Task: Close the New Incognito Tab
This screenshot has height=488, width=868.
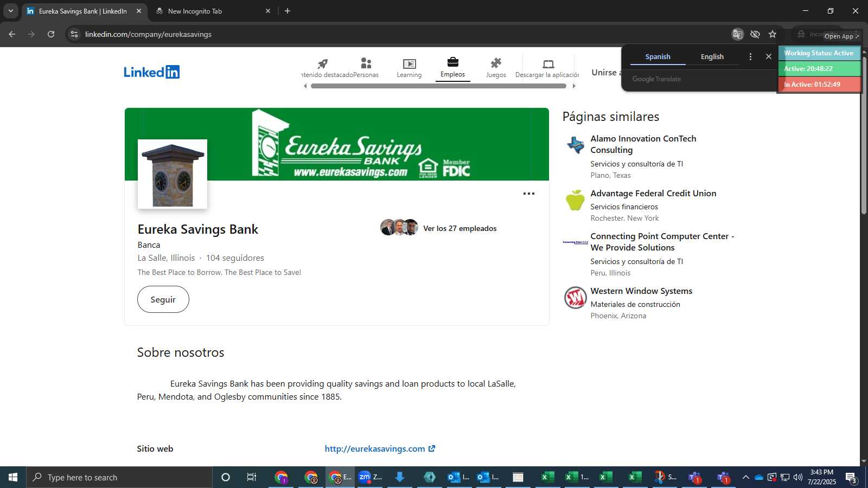Action: click(x=268, y=11)
